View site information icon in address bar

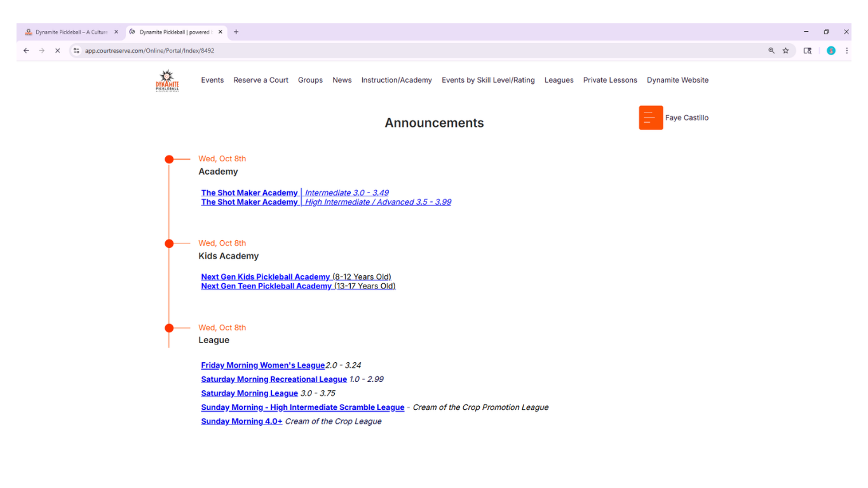(76, 51)
